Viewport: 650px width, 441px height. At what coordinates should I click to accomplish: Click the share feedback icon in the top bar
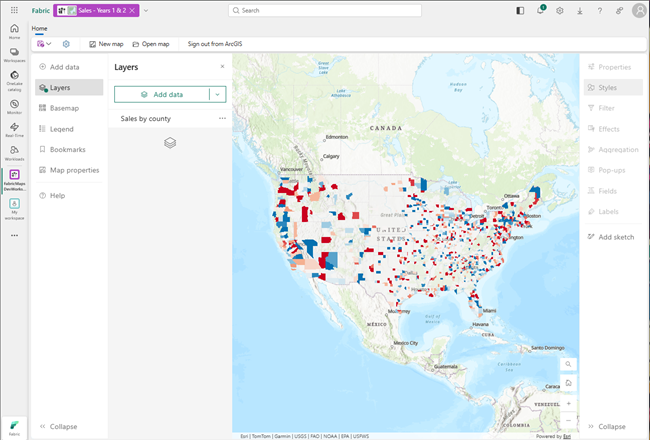619,11
